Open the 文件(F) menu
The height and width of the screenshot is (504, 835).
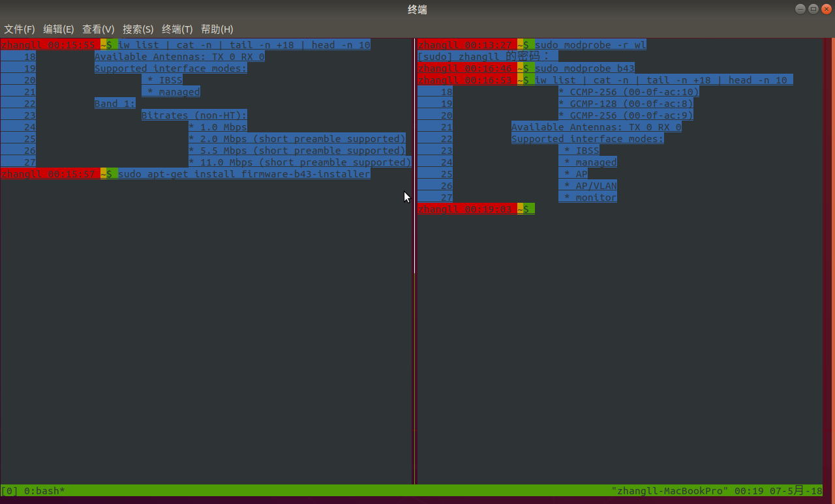[x=20, y=29]
